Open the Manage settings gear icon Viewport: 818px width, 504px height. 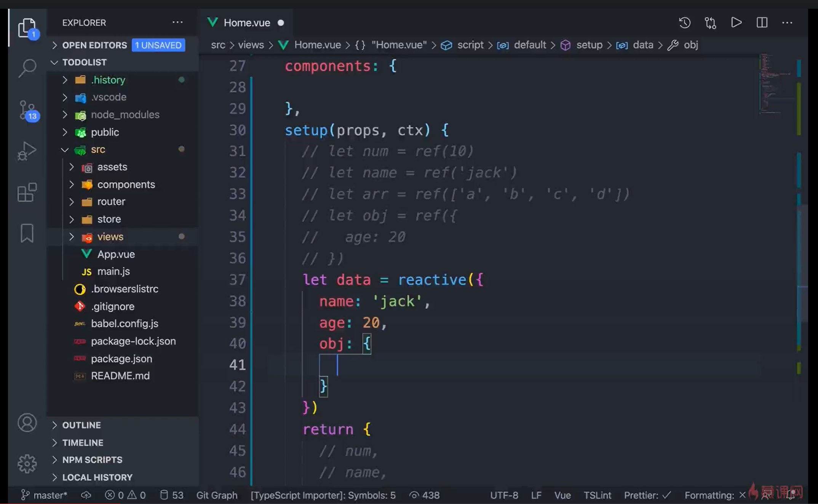click(27, 463)
